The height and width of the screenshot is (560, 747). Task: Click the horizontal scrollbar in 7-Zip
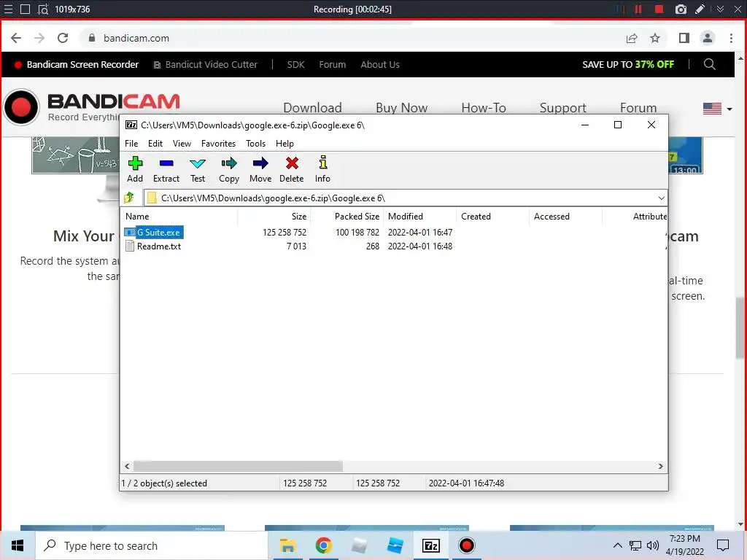239,466
